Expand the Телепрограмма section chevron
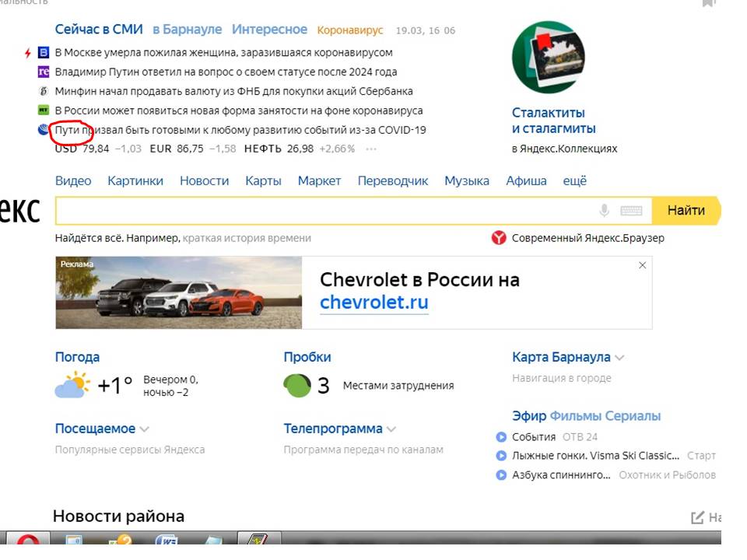Viewport: 747px width, 560px height. coord(391,429)
